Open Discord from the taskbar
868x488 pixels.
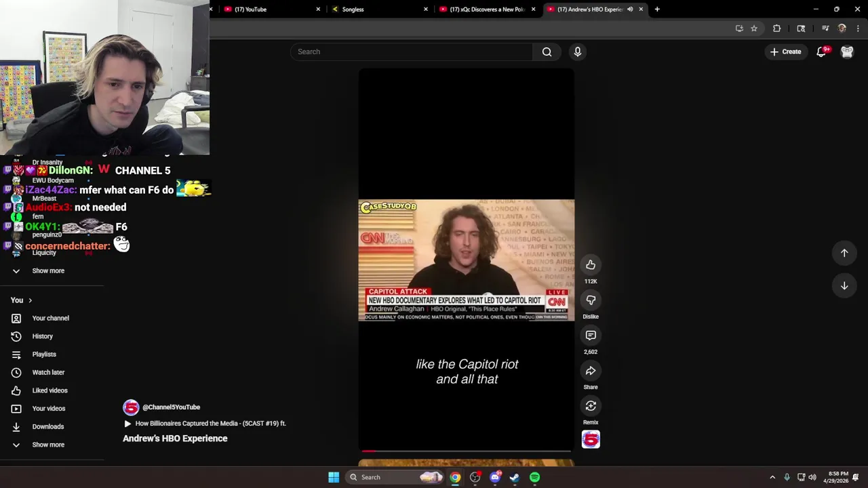(495, 477)
